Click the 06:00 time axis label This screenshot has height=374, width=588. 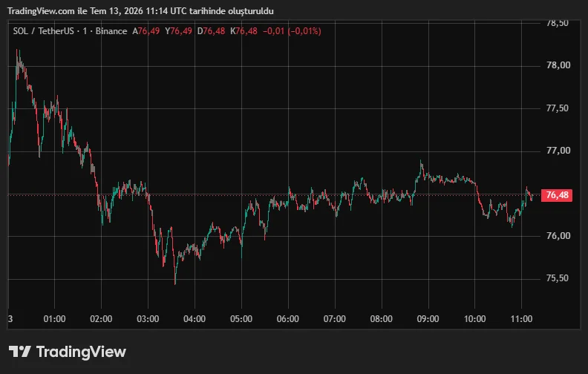(x=288, y=319)
